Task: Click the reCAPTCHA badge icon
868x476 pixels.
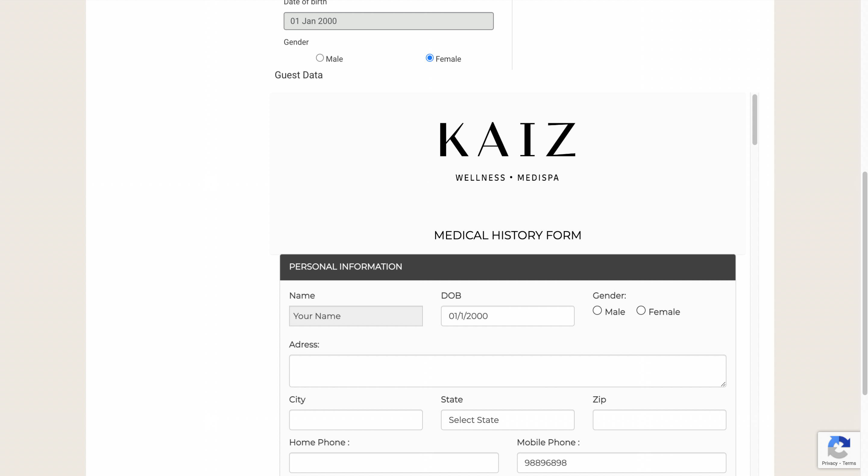Action: pos(839,447)
